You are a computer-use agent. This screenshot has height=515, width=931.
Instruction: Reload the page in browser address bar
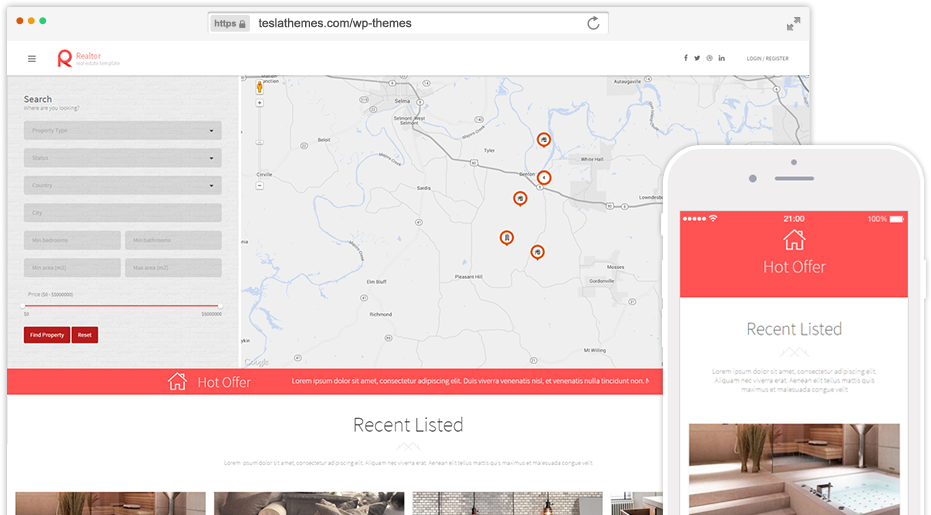tap(593, 23)
